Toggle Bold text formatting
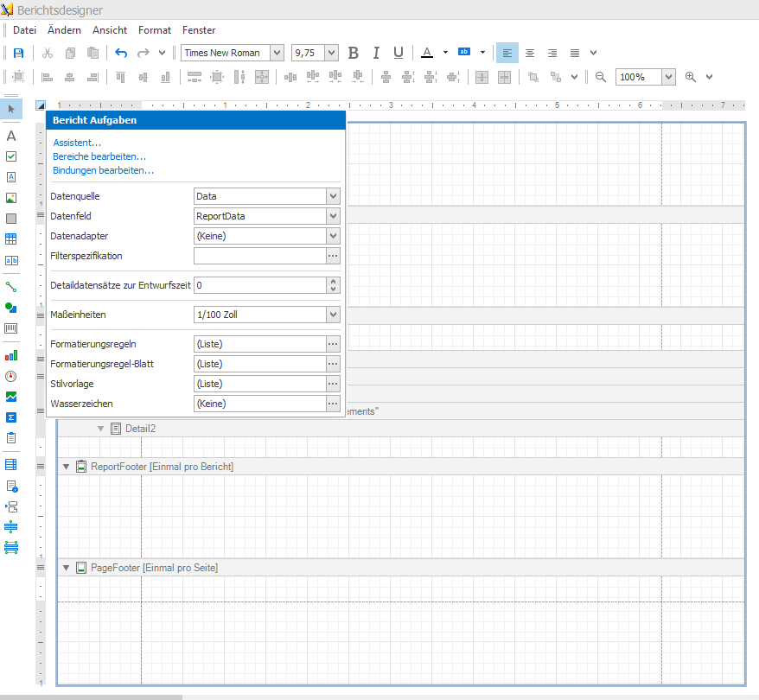Image resolution: width=759 pixels, height=700 pixels. (353, 53)
